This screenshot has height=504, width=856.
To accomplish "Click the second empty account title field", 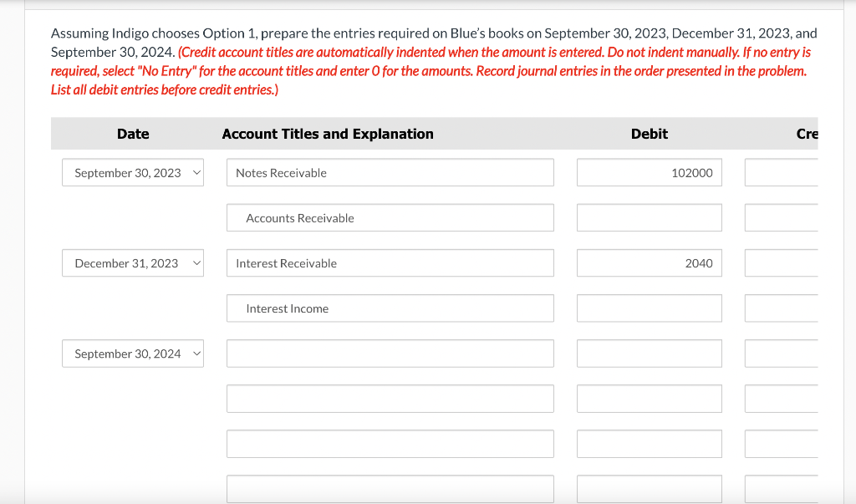I will coord(390,399).
